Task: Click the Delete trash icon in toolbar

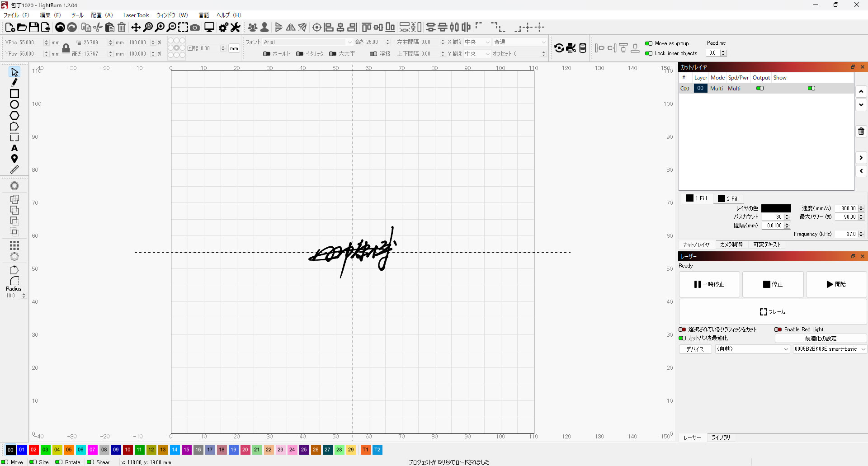Action: tap(122, 28)
